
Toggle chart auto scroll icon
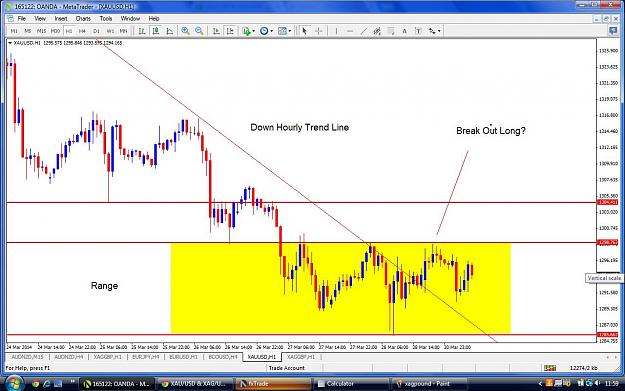click(x=216, y=31)
